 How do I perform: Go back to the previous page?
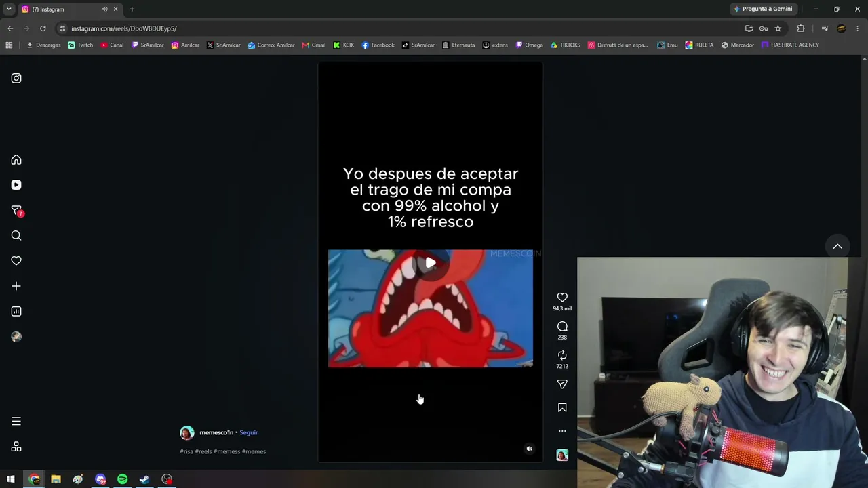pos(10,28)
